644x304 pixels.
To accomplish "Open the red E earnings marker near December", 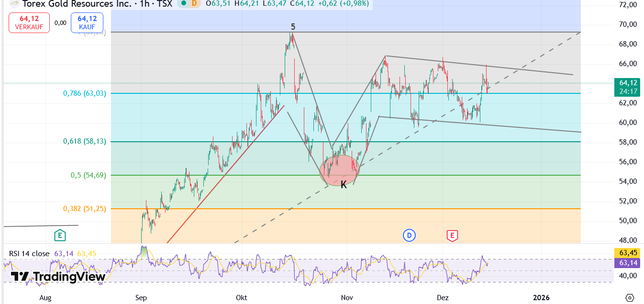I will pos(452,235).
